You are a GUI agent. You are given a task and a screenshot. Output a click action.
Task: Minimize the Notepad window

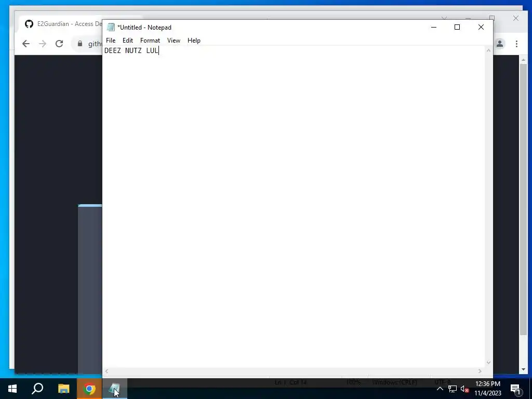pyautogui.click(x=434, y=27)
